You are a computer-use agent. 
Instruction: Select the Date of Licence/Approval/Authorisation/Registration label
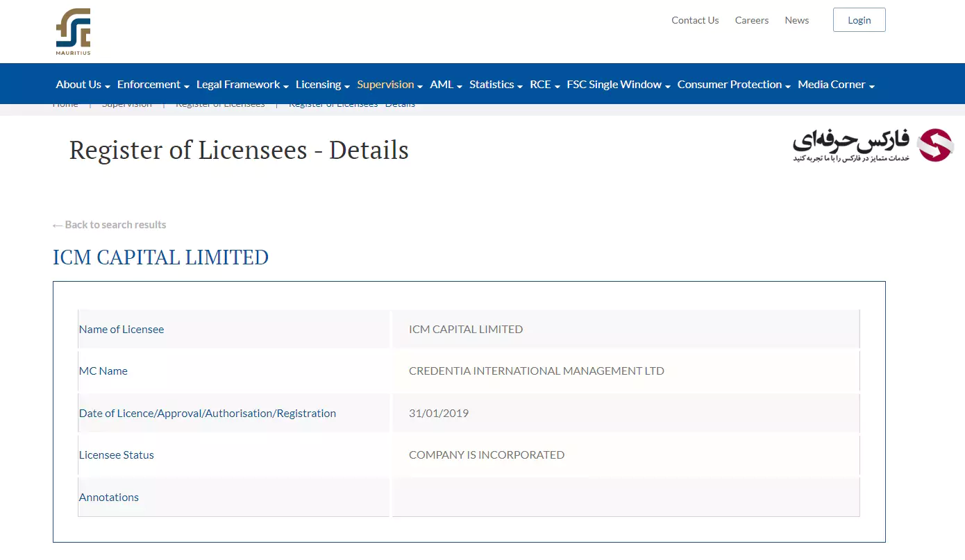(208, 414)
